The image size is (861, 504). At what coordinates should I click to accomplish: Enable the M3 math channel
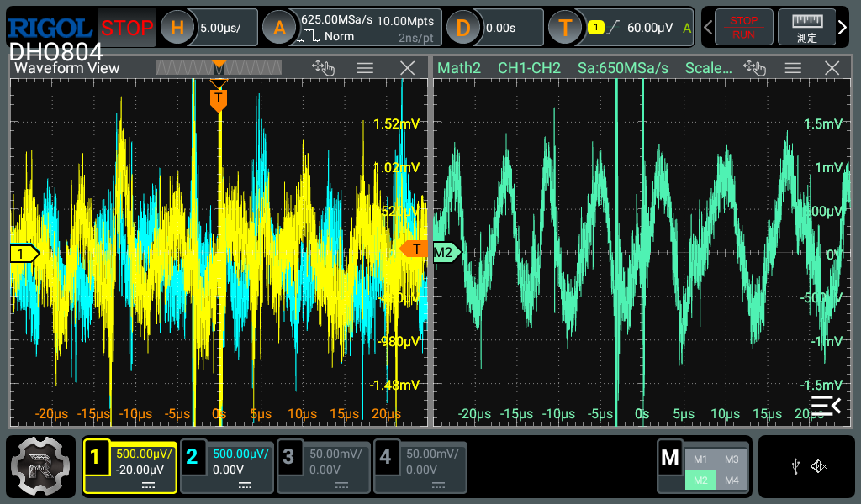tap(732, 459)
